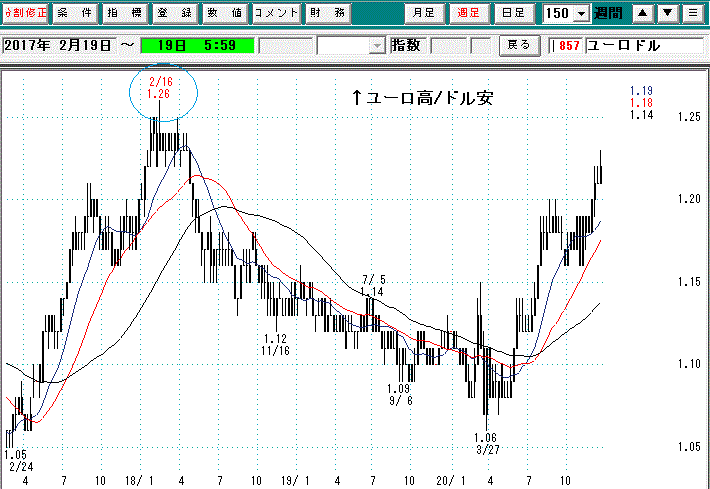This screenshot has width=710, height=489.
Task: Click the green 19日 5:59 time indicator
Action: [x=195, y=46]
